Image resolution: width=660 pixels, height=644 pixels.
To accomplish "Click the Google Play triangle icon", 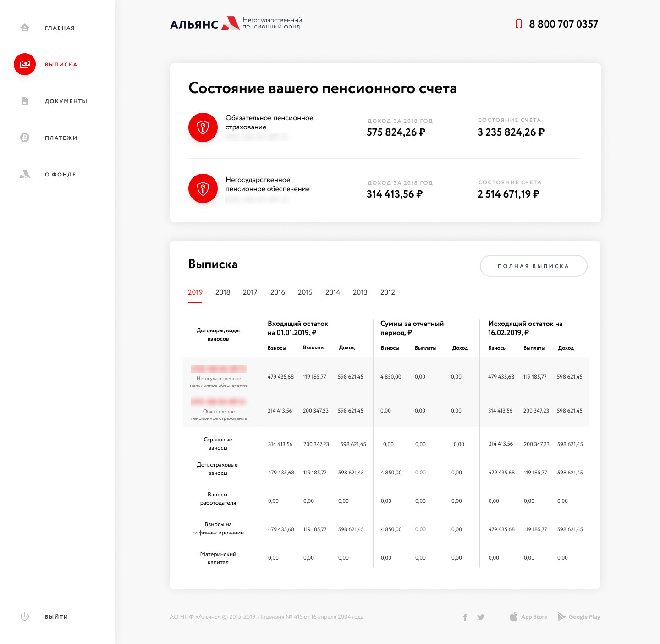I will pyautogui.click(x=561, y=617).
